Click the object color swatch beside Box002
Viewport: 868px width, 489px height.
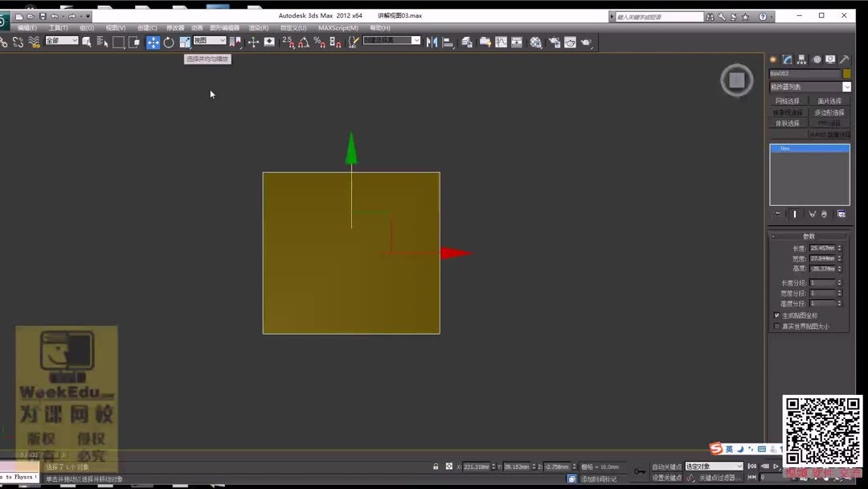[845, 73]
